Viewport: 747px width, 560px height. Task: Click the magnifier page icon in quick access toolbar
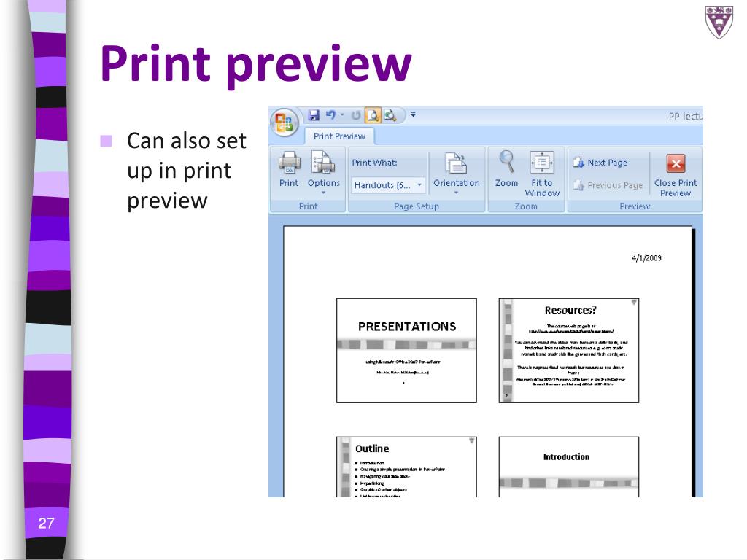pyautogui.click(x=390, y=115)
